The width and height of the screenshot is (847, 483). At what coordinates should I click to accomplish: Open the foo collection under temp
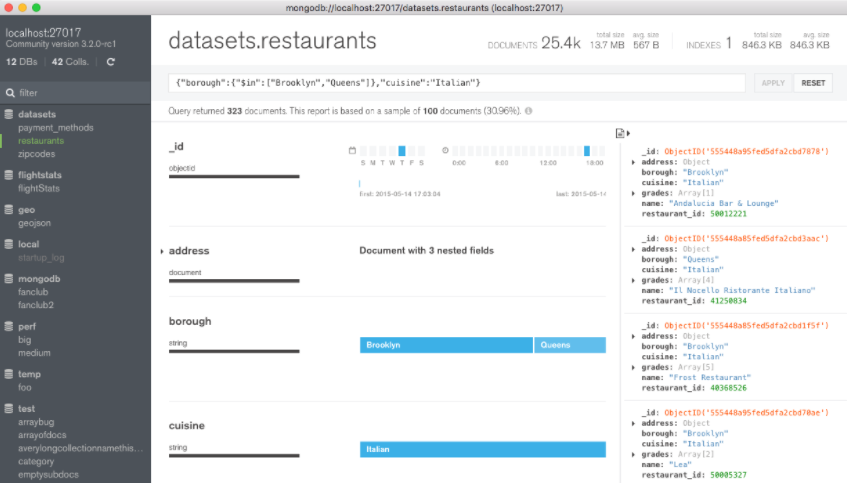tap(24, 387)
